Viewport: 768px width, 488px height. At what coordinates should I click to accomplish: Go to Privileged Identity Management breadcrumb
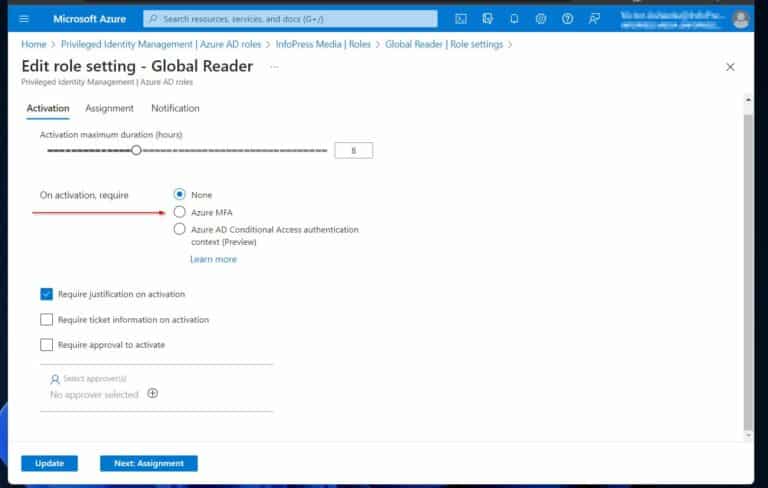(x=161, y=44)
